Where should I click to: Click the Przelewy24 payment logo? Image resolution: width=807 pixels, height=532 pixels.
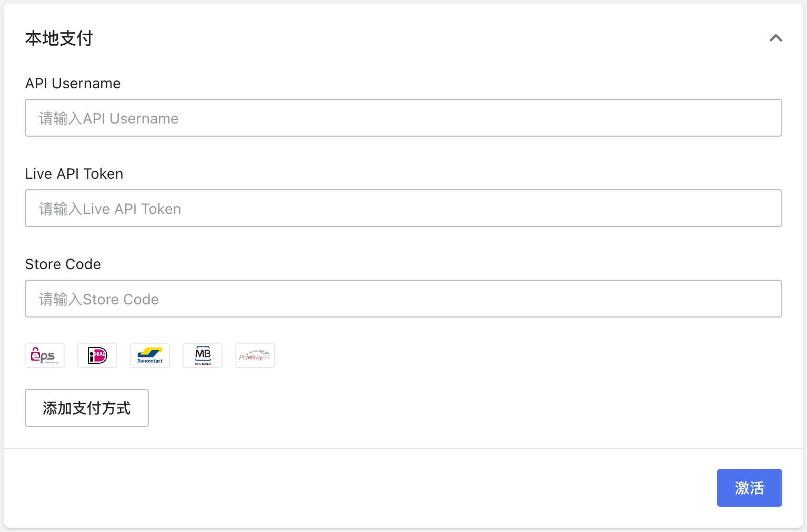pos(255,355)
